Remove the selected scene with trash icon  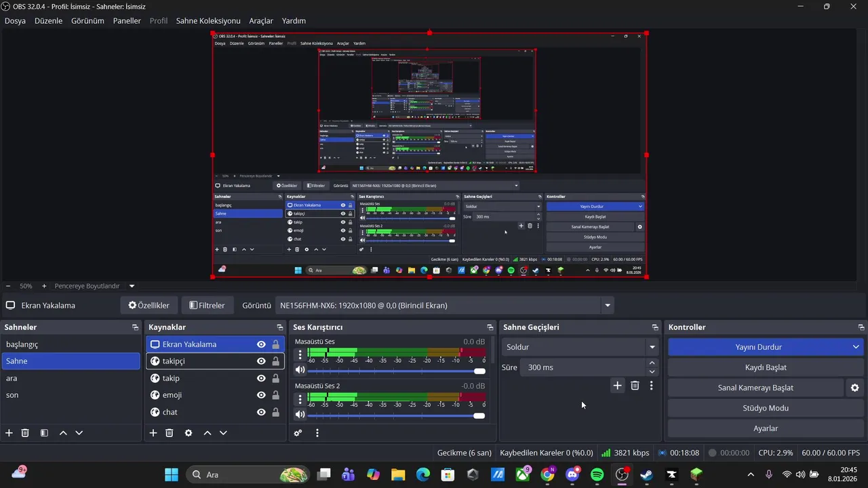tap(25, 432)
